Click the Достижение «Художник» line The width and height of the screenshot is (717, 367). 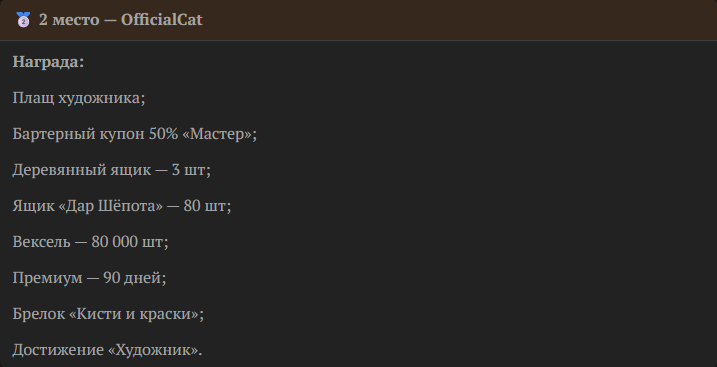[x=107, y=350]
